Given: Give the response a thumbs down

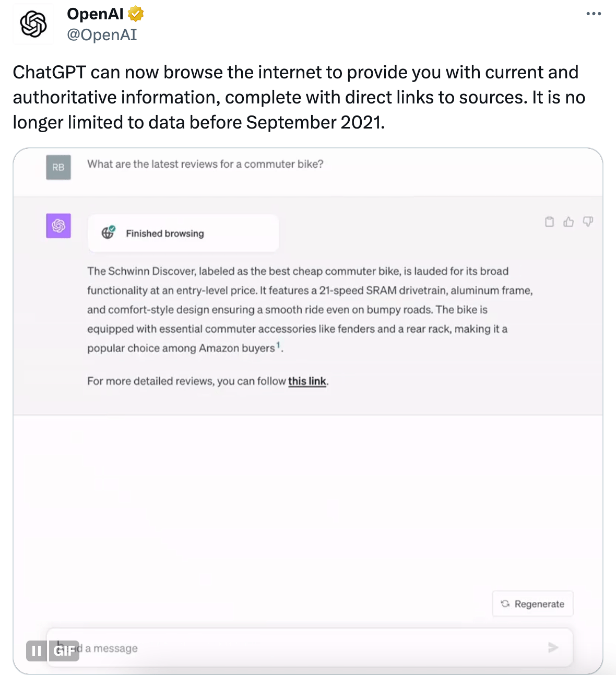Looking at the screenshot, I should 588,222.
